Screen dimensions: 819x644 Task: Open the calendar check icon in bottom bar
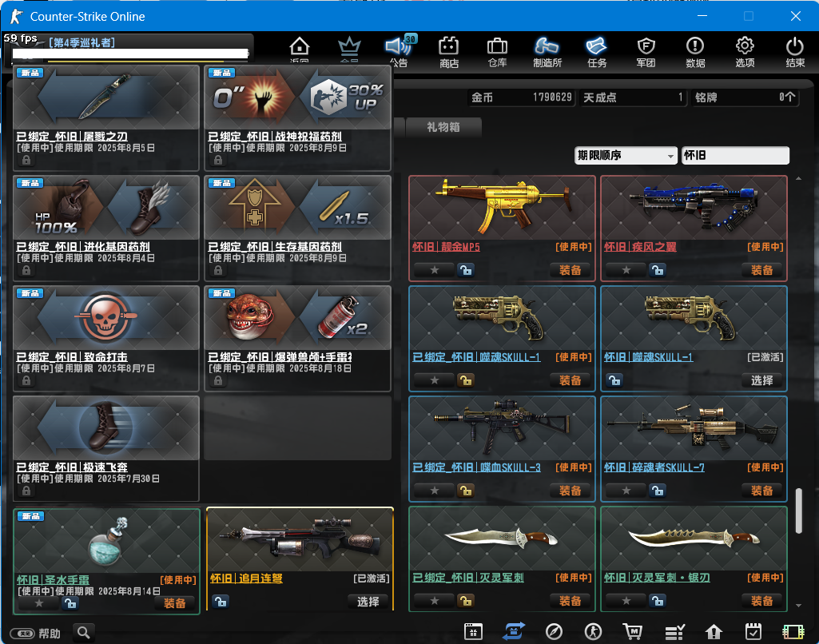753,631
